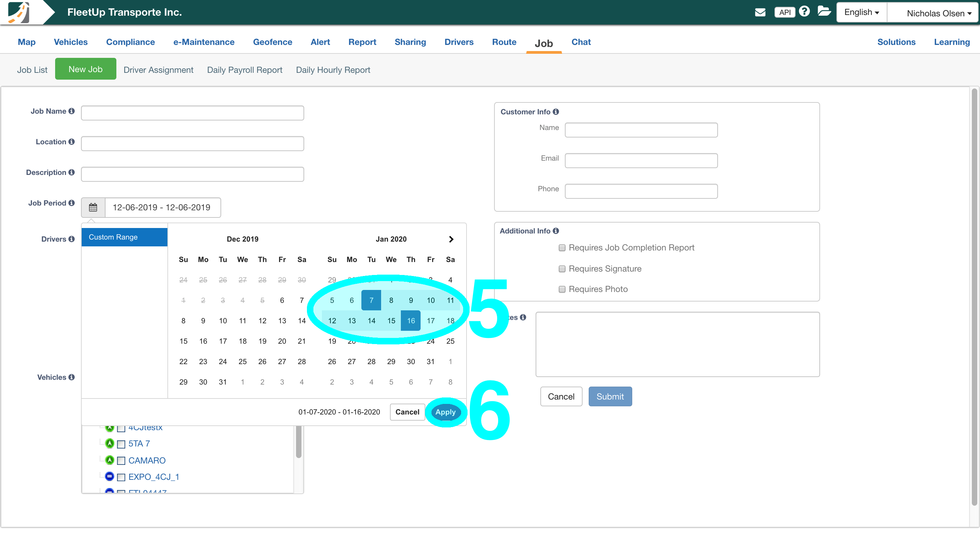The width and height of the screenshot is (980, 537).
Task: Click the customer Phone input field
Action: (641, 191)
